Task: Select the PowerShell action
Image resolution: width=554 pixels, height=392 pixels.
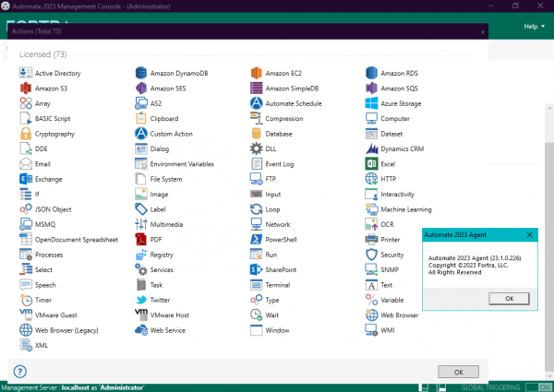Action: tap(279, 239)
